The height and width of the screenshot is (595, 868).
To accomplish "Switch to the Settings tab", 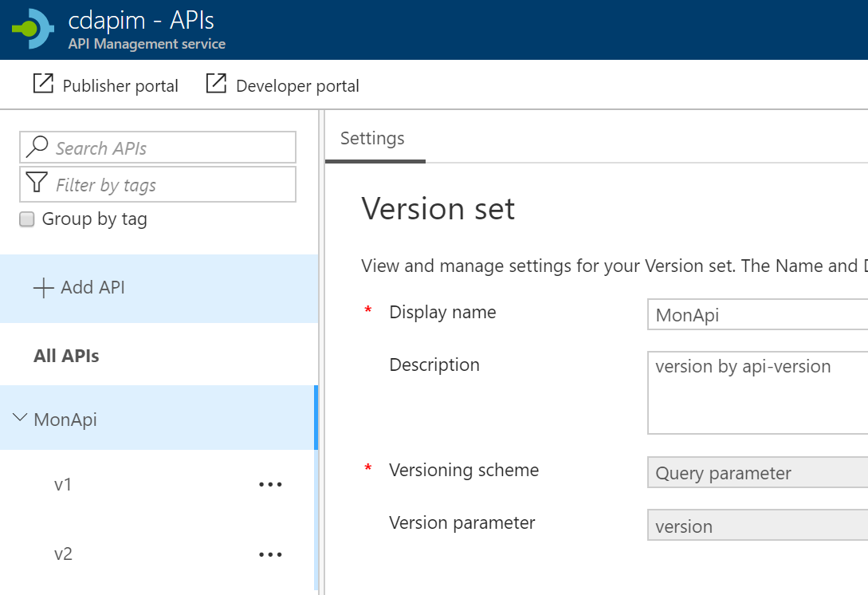I will pos(372,139).
